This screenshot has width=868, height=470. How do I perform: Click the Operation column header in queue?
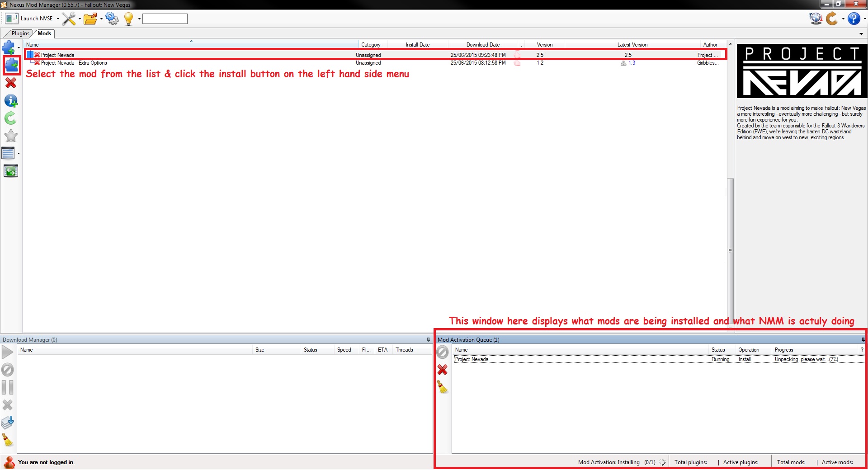tap(754, 350)
